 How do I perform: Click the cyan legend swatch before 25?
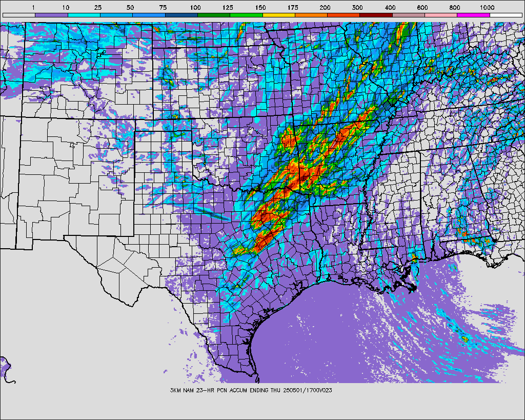tap(84, 15)
